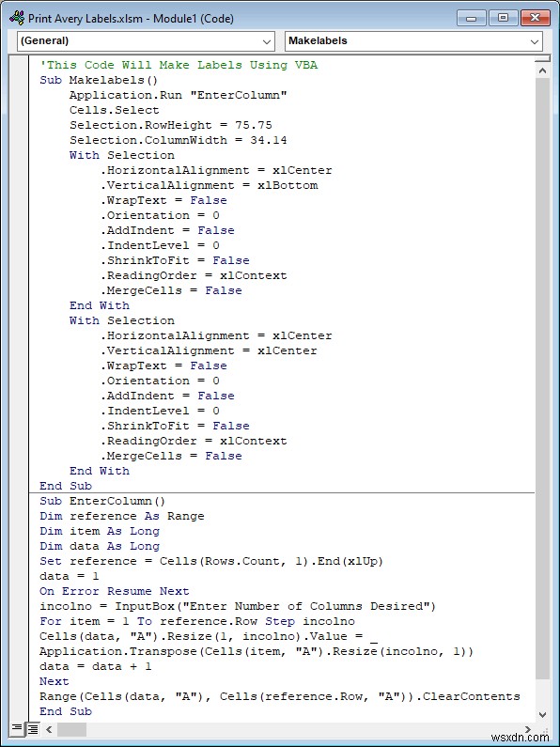
Task: Click the horizontal scrollbar left arrow
Action: [49, 729]
